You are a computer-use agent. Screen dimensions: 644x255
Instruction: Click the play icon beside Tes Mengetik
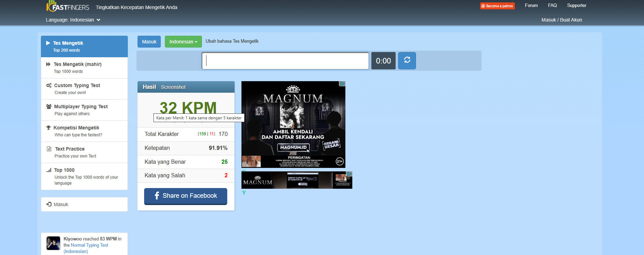[x=48, y=43]
